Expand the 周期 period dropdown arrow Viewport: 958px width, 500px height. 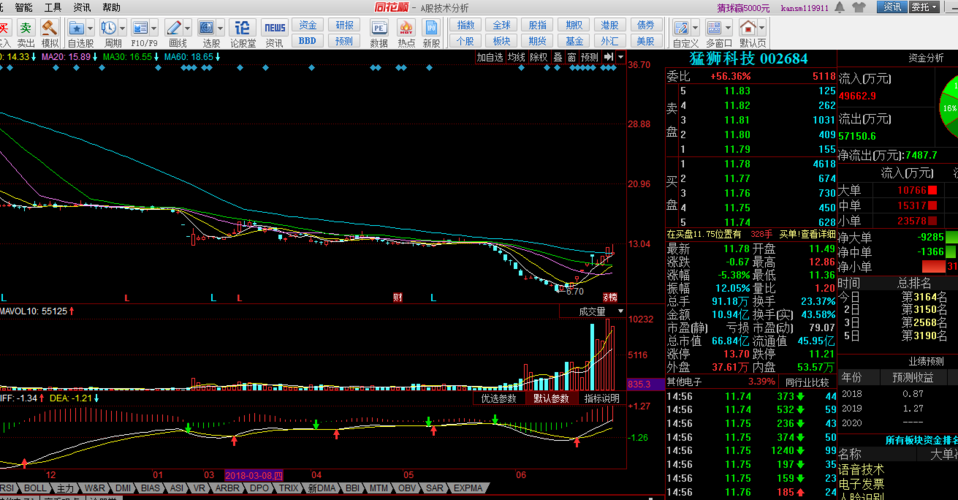(122, 28)
